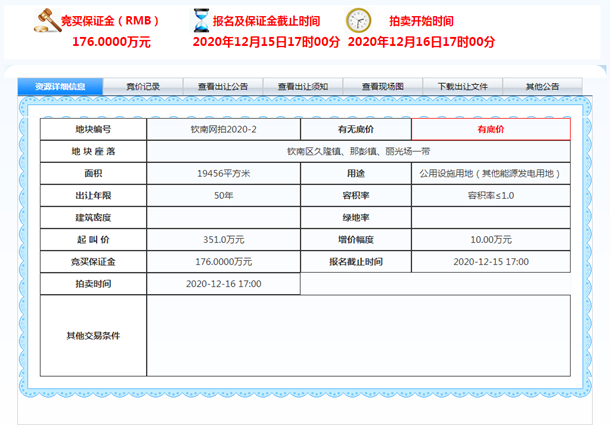Click the 地块座落 label cell
Image resolution: width=610 pixels, height=429 pixels.
(x=93, y=151)
